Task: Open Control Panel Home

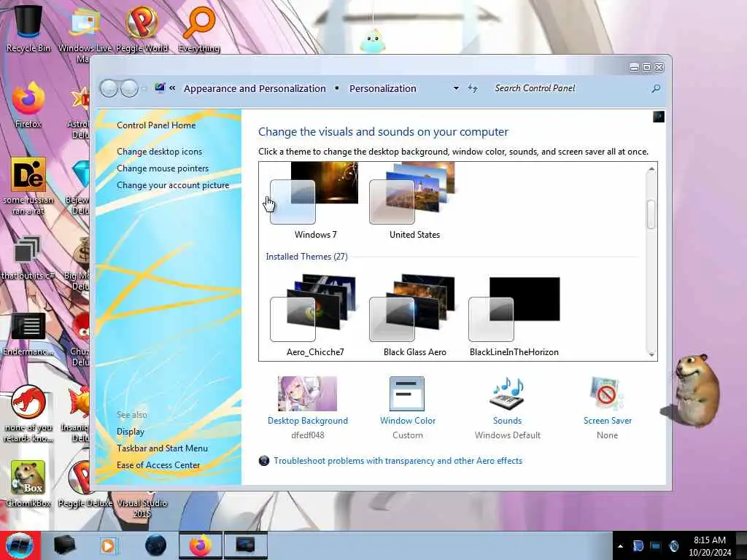Action: [x=156, y=125]
